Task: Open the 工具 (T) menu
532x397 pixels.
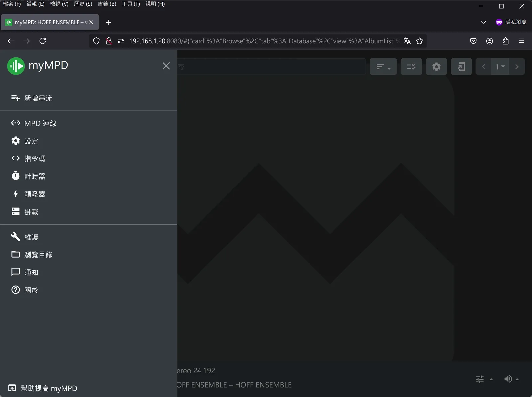Action: click(x=131, y=4)
